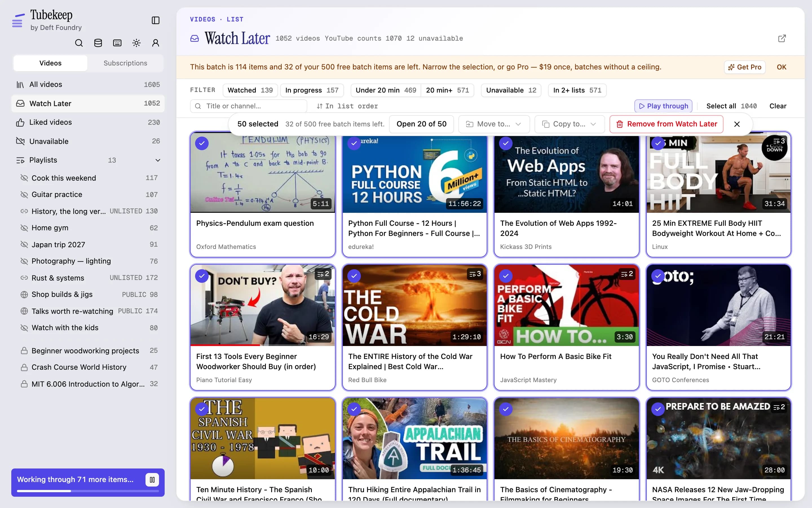Open the keyboard shortcuts icon
812x508 pixels.
pos(117,43)
